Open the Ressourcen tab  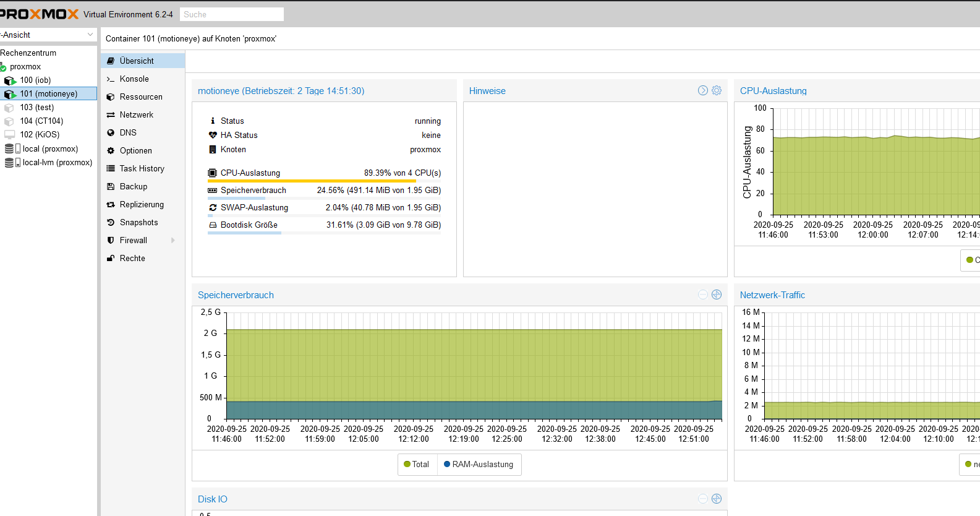[x=143, y=97]
